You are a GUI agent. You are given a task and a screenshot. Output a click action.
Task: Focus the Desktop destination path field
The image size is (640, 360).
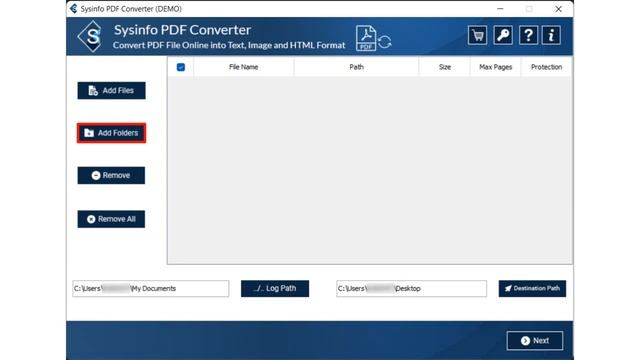[411, 289]
